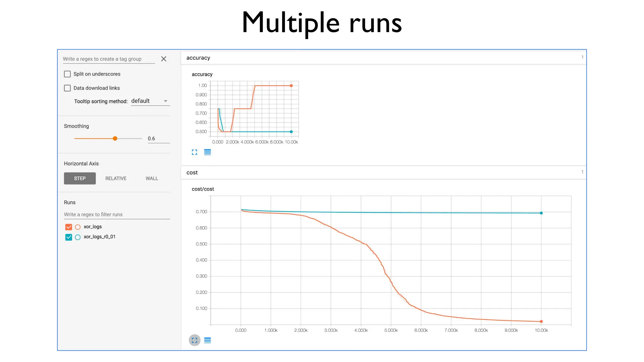Collapse the accuracy section header
Screen dimensions: 644x362
pyautogui.click(x=198, y=58)
